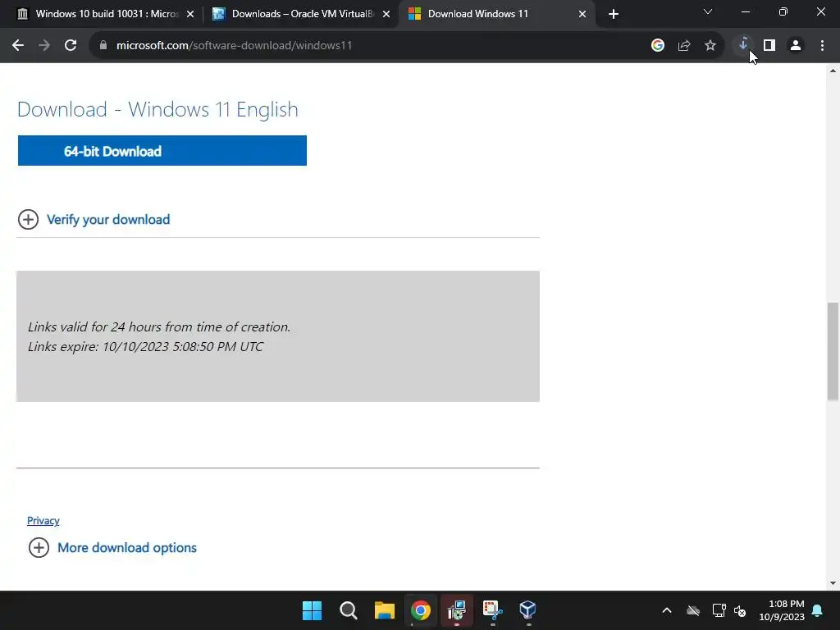
Task: Go back to the previous page
Action: pos(18,46)
